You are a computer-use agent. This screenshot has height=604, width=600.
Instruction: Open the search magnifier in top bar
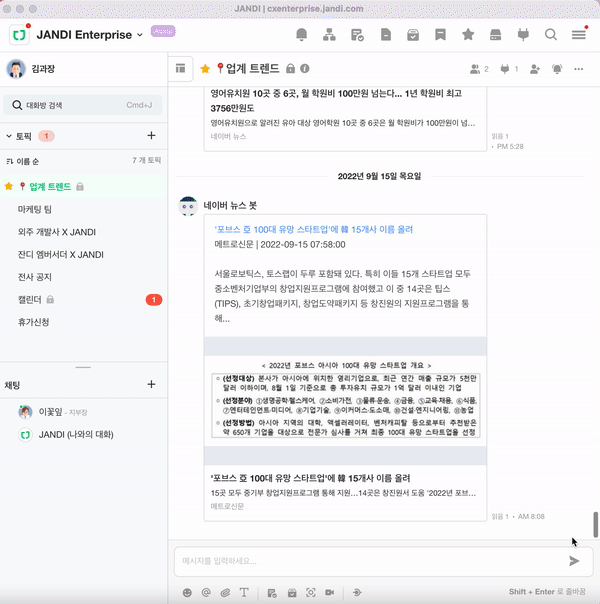click(551, 35)
